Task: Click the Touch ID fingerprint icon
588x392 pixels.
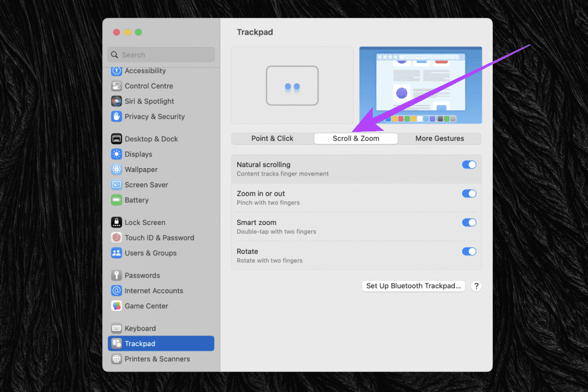Action: (x=116, y=238)
